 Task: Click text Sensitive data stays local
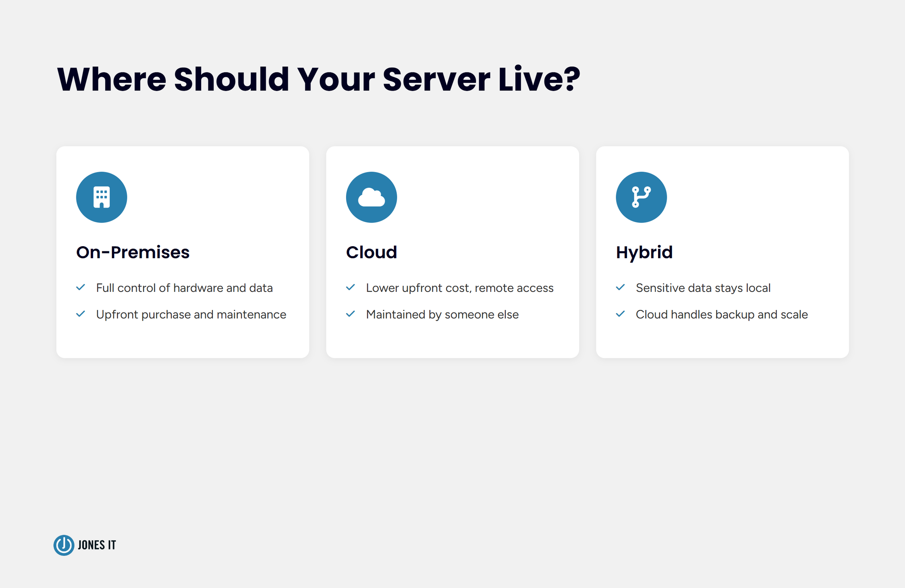(x=703, y=288)
